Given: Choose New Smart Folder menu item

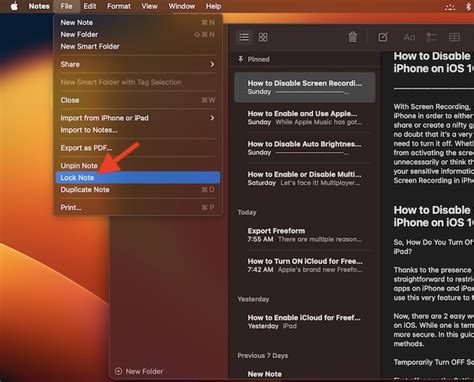Looking at the screenshot, I should click(138, 46).
